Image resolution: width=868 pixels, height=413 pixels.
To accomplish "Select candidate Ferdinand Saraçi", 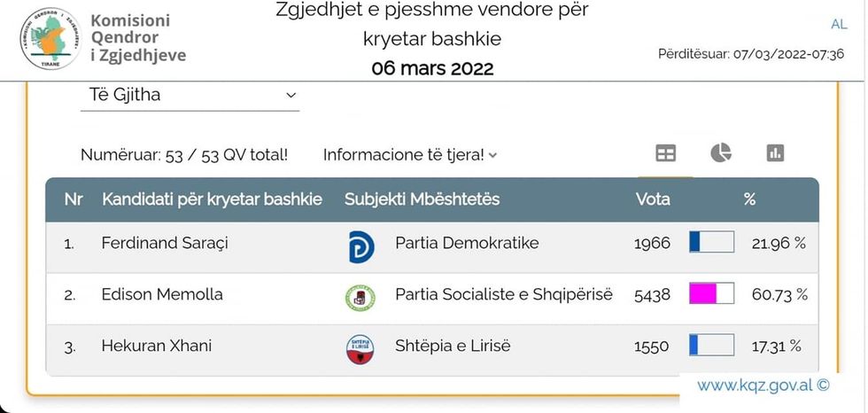I will coord(165,243).
